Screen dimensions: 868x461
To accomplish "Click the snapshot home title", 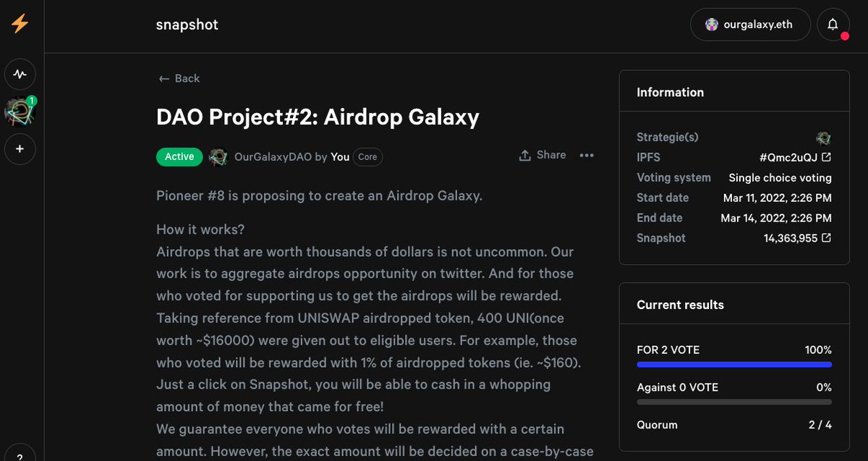I will coord(187,25).
